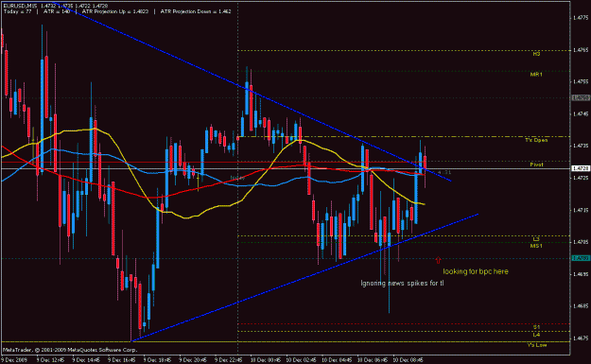Click the 'Ignoring news spikes for tl' annotation

402,283
